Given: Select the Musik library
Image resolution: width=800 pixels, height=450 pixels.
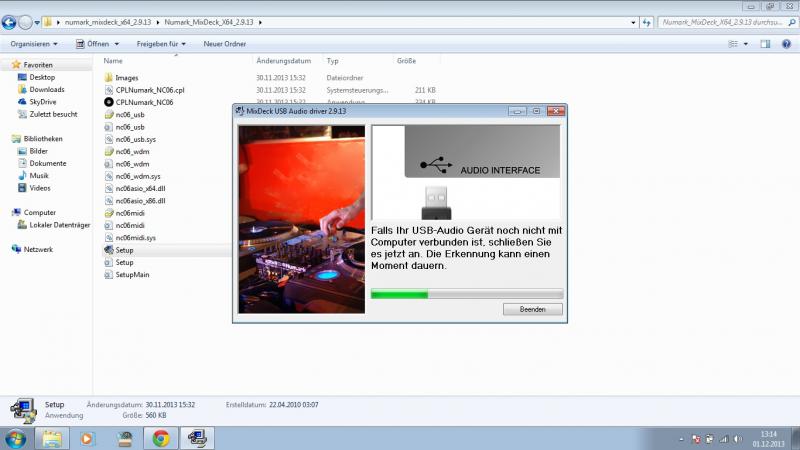Looking at the screenshot, I should click(39, 176).
